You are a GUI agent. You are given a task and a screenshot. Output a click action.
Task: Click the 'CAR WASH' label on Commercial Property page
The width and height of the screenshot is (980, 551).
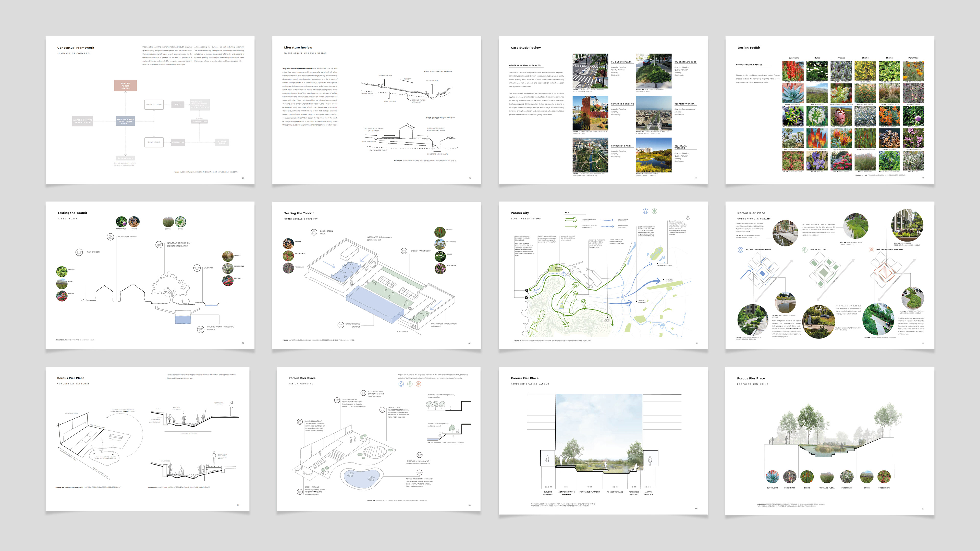pos(402,332)
